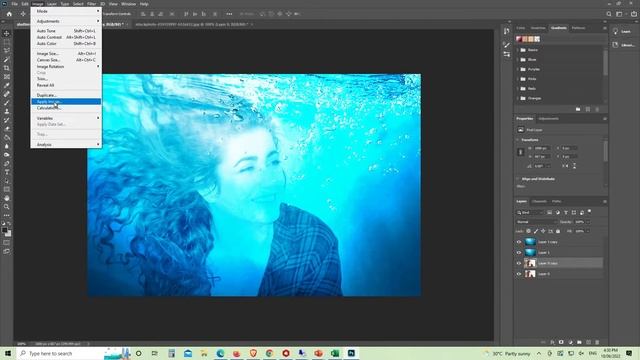This screenshot has width=640, height=360.
Task: Create new adjustment layer icon in Layers footer
Action: [570, 342]
